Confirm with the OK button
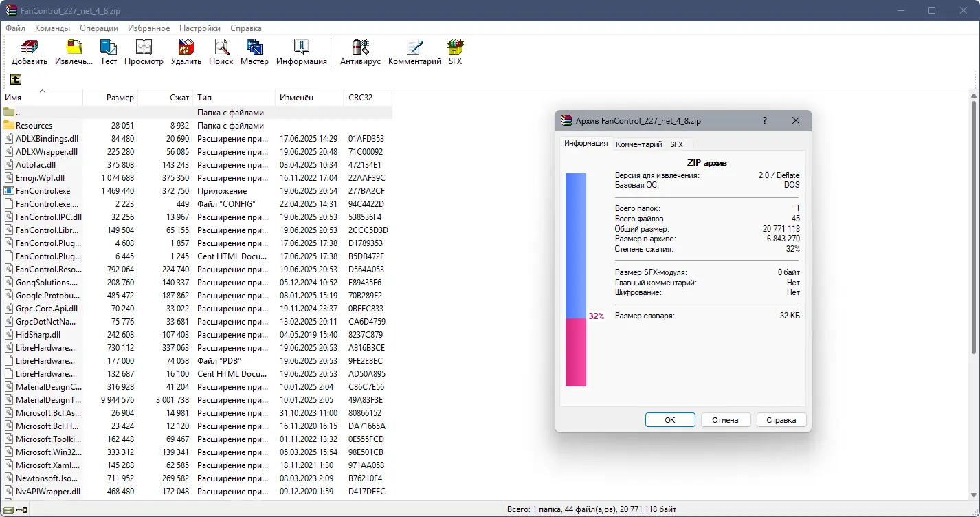 [x=670, y=420]
